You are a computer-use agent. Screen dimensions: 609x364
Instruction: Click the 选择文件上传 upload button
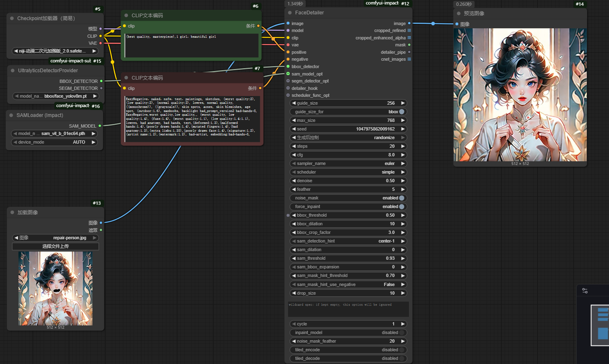pos(55,246)
